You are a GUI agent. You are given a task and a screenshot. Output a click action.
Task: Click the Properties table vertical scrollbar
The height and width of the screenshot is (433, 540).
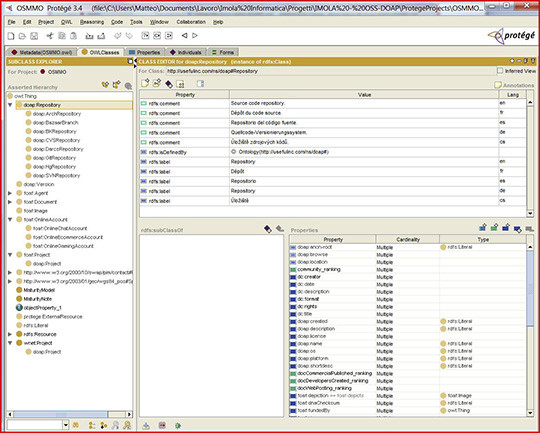pyautogui.click(x=530, y=330)
